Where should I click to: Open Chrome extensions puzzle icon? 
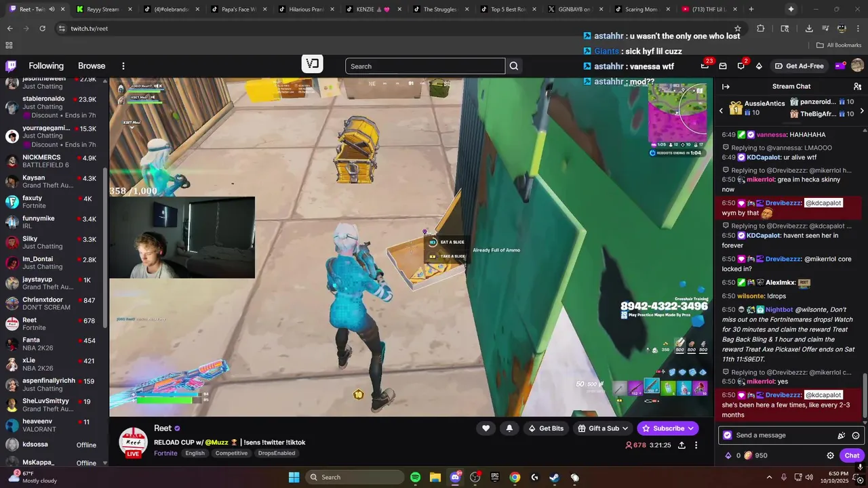pyautogui.click(x=760, y=28)
